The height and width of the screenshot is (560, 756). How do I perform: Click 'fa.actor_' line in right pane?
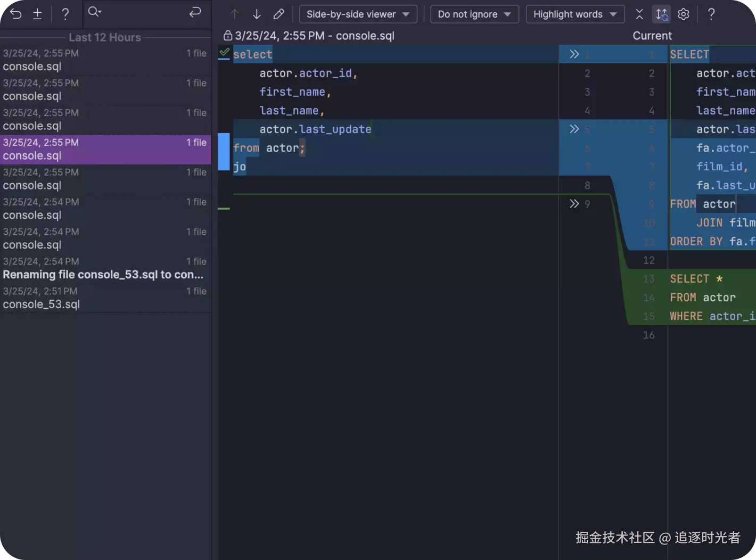coord(726,148)
